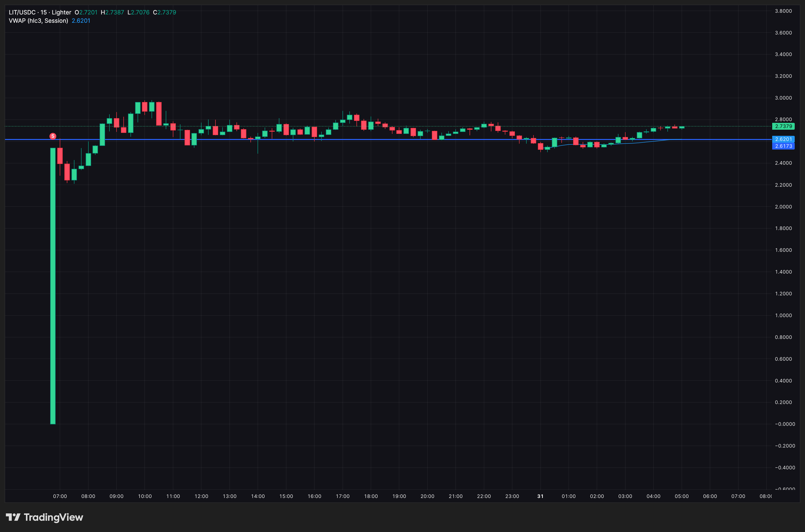The width and height of the screenshot is (805, 532).
Task: Open the exchange selector by clicking Lighter
Action: pos(61,12)
